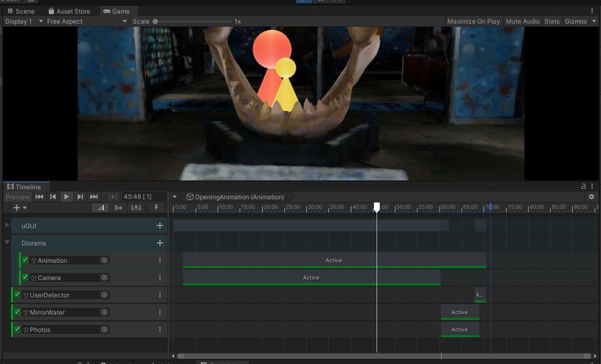This screenshot has width=601, height=364.
Task: Open the Gizmos dropdown arrow
Action: tap(594, 22)
